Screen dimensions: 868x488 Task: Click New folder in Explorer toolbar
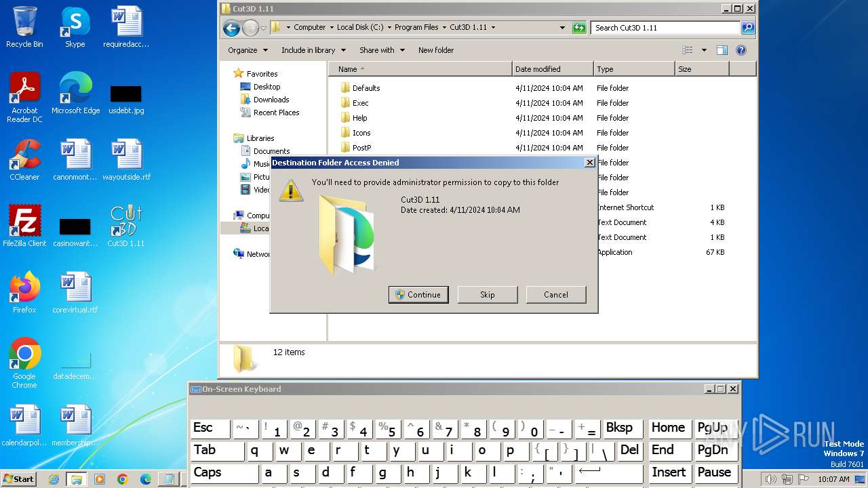point(436,50)
